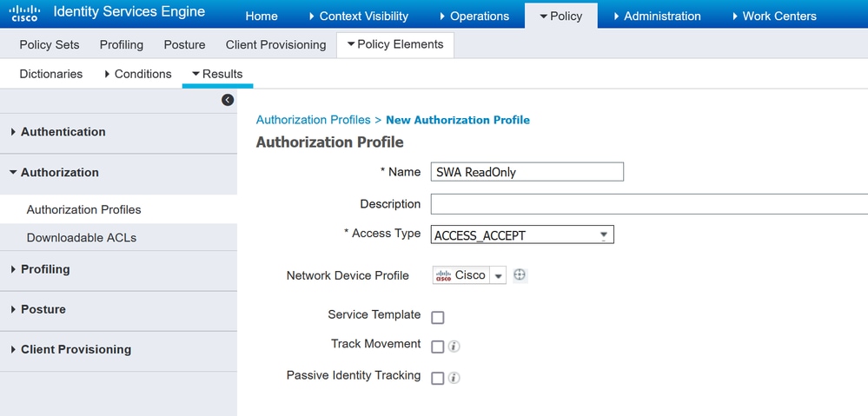Enable the Service Template checkbox

pyautogui.click(x=437, y=318)
